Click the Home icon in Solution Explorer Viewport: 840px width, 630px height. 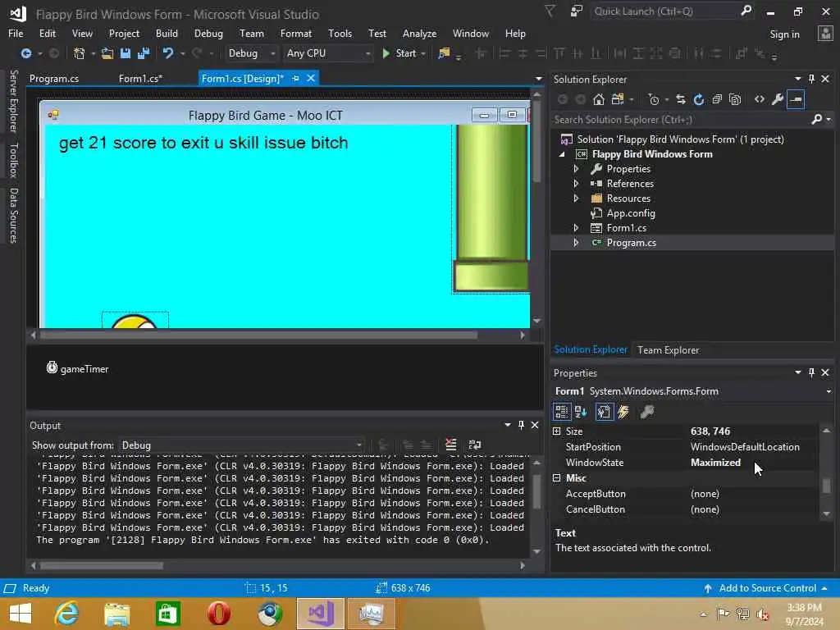tap(598, 99)
